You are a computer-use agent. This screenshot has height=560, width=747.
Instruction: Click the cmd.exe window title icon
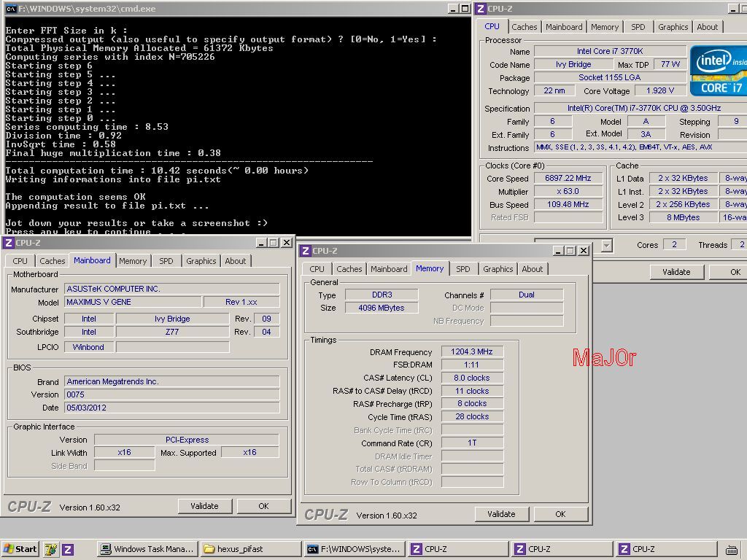[10, 9]
